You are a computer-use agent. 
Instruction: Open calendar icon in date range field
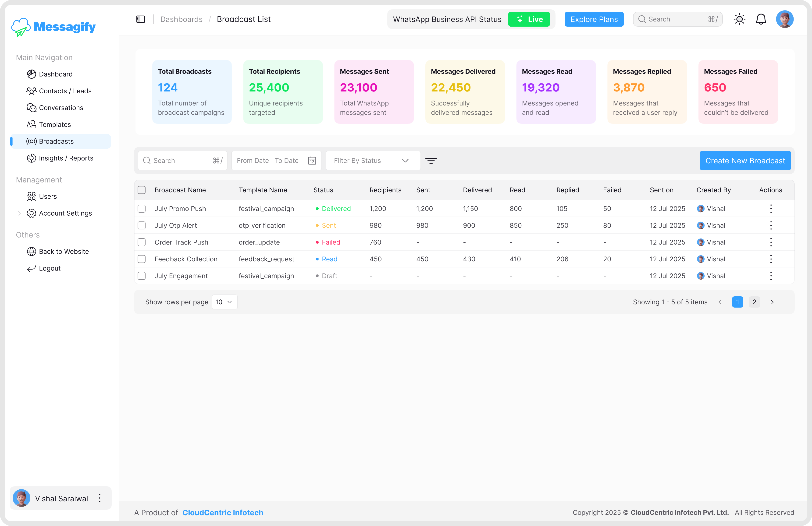312,161
